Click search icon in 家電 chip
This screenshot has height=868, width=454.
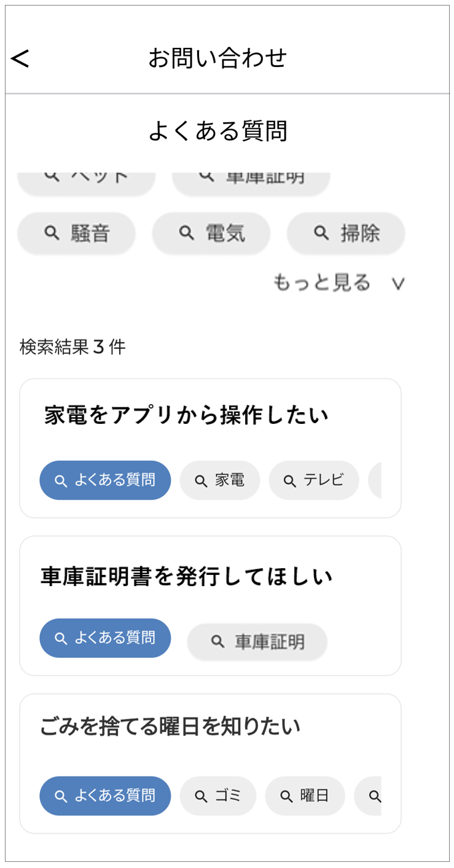201,481
